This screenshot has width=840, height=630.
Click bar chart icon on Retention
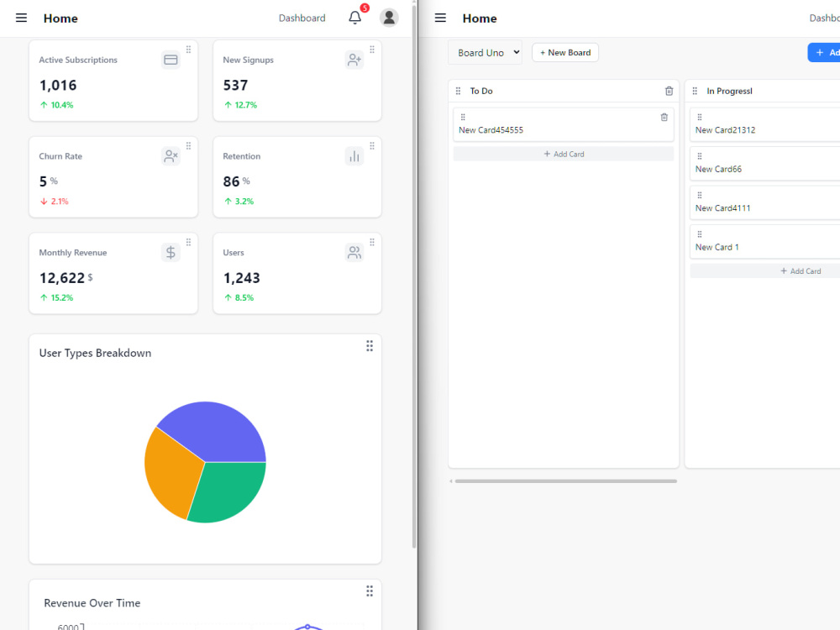pos(354,156)
